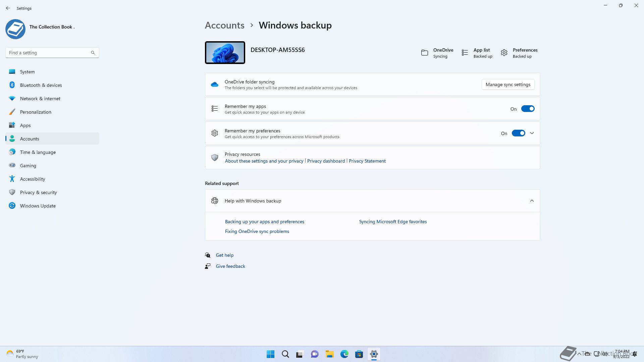Open About these settings and your privacy
Viewport: 644px width, 362px height.
(264, 161)
